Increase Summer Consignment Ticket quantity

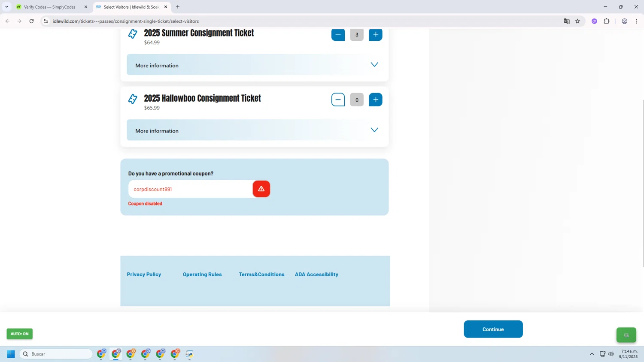(376, 35)
